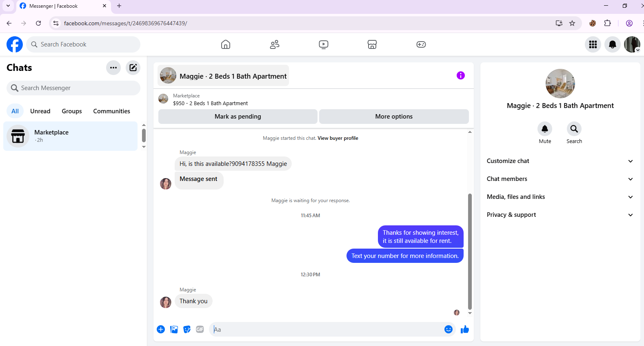Open Maggie 2 Beds 1 Bath chat header
This screenshot has height=346, width=644.
click(x=223, y=75)
